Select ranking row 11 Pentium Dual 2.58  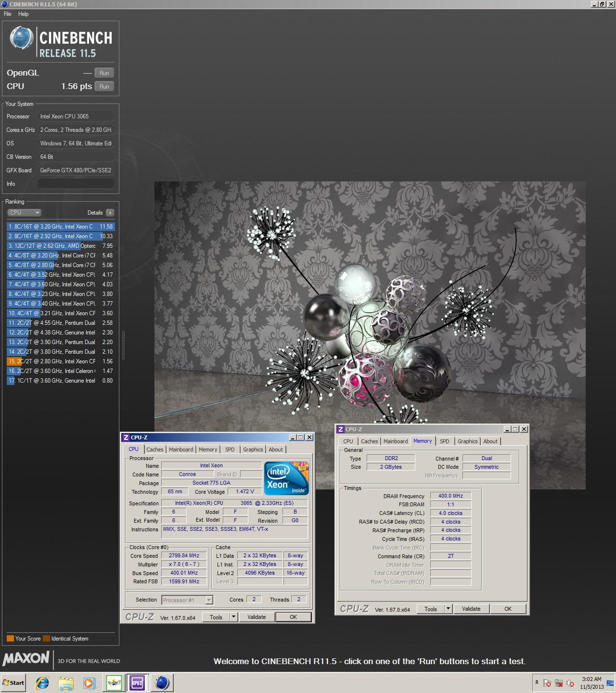click(61, 323)
